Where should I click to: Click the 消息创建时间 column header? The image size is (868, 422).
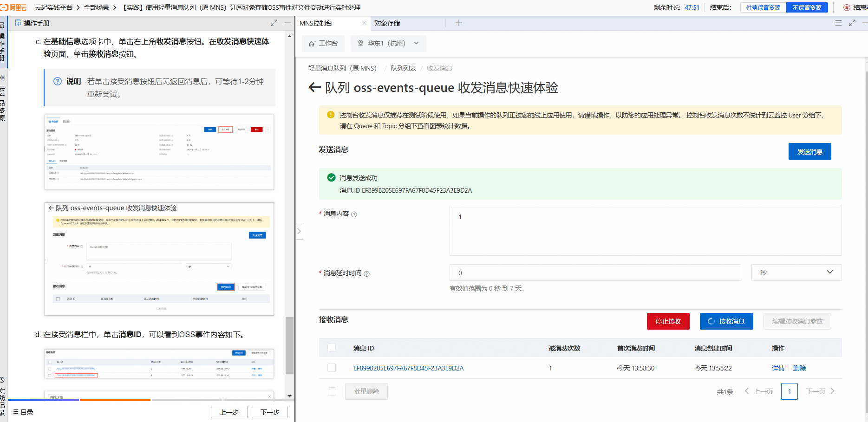[x=713, y=348]
